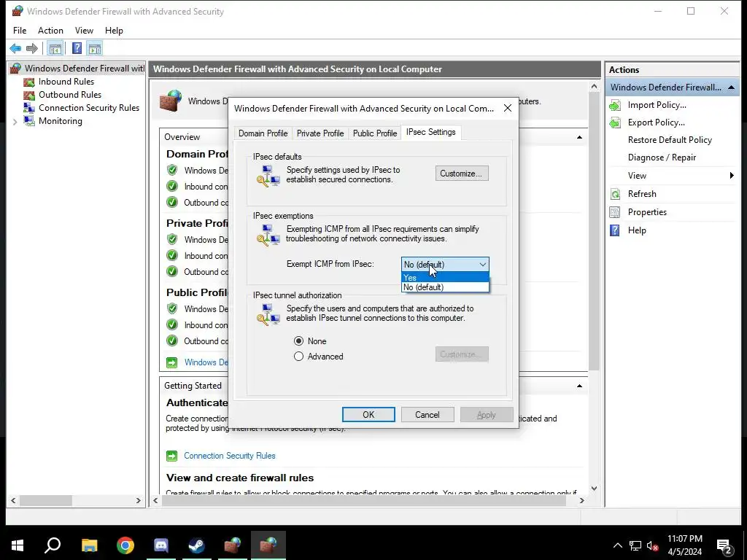Select the IPsec Settings tab
The image size is (747, 560).
430,133
